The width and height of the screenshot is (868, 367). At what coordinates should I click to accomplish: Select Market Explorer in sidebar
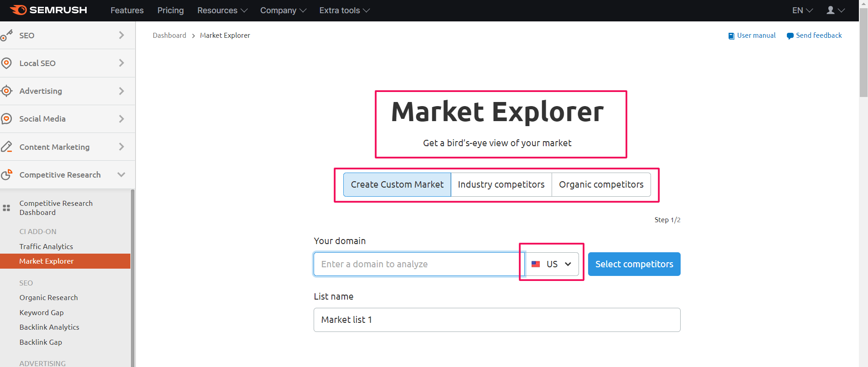(65, 261)
